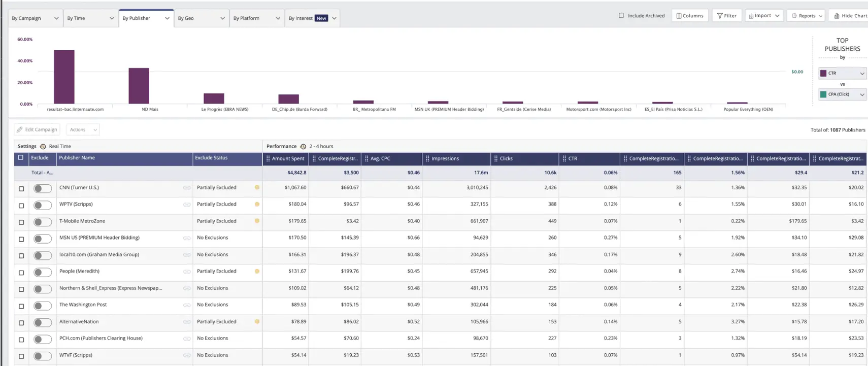
Task: Click the purple CTR color swatch
Action: click(823, 73)
